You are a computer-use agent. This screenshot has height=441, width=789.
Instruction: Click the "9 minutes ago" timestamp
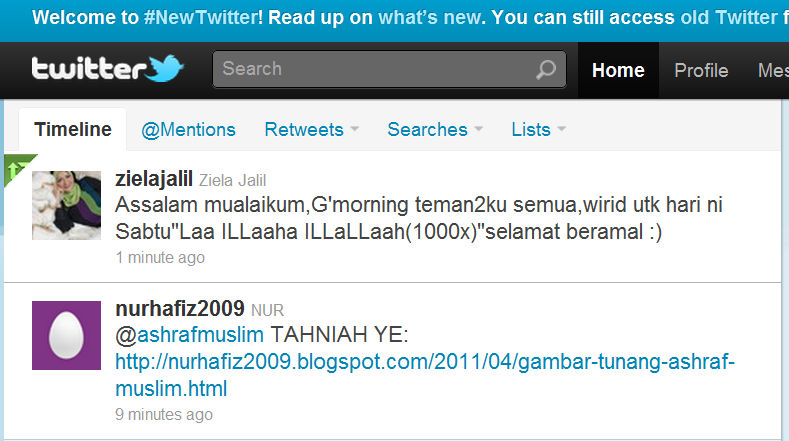164,414
